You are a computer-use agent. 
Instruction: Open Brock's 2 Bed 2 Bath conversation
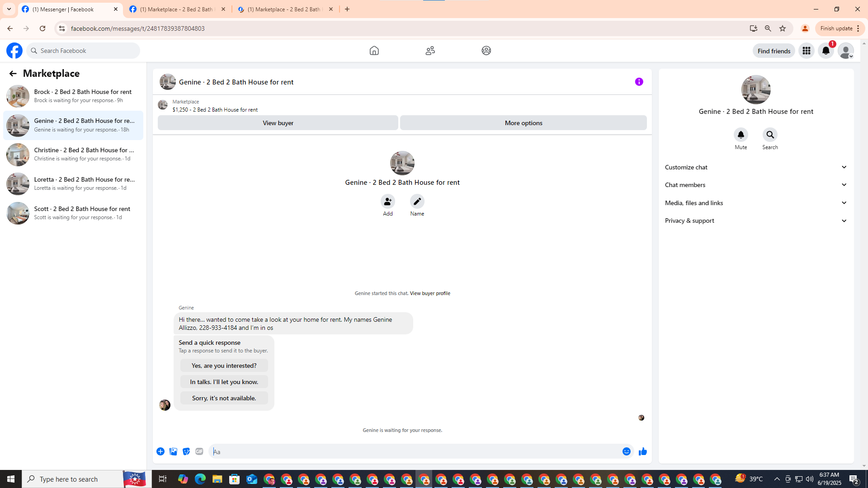point(73,96)
